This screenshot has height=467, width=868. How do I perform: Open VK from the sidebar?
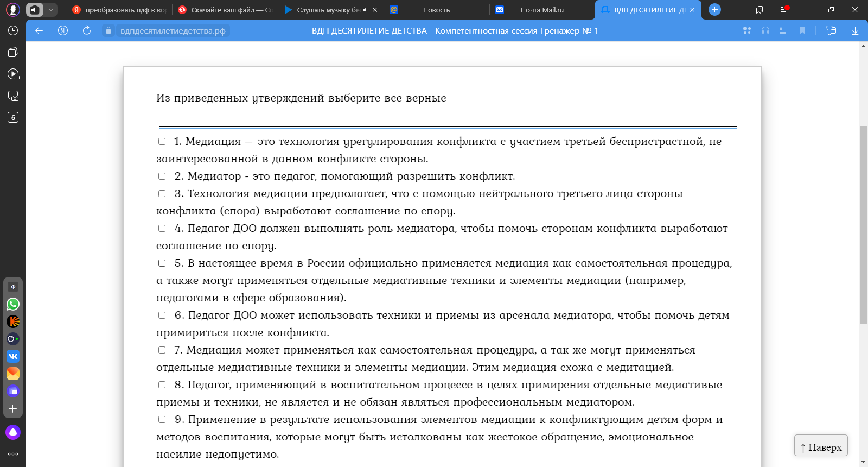[x=13, y=356]
